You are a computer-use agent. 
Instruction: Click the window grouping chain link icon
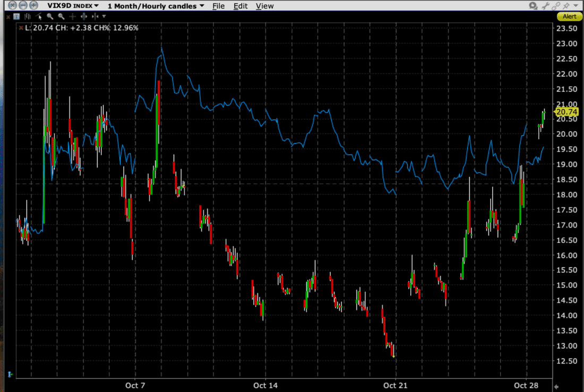[556, 6]
